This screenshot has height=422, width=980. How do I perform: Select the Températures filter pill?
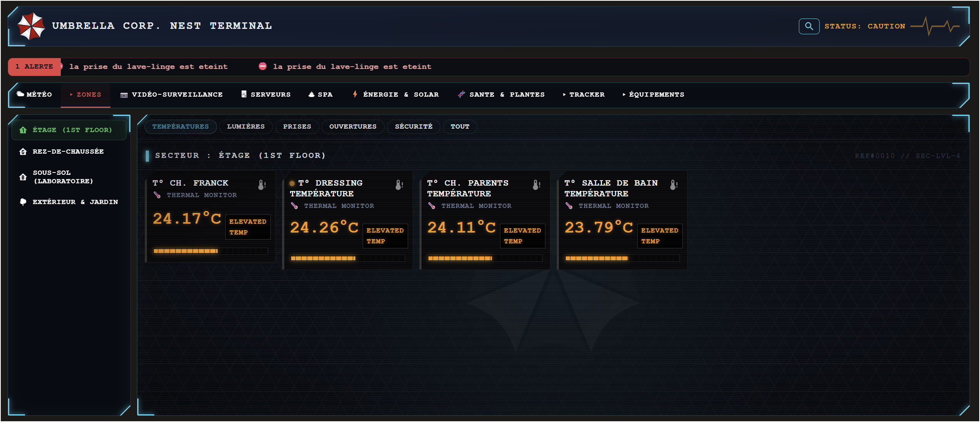pos(180,127)
